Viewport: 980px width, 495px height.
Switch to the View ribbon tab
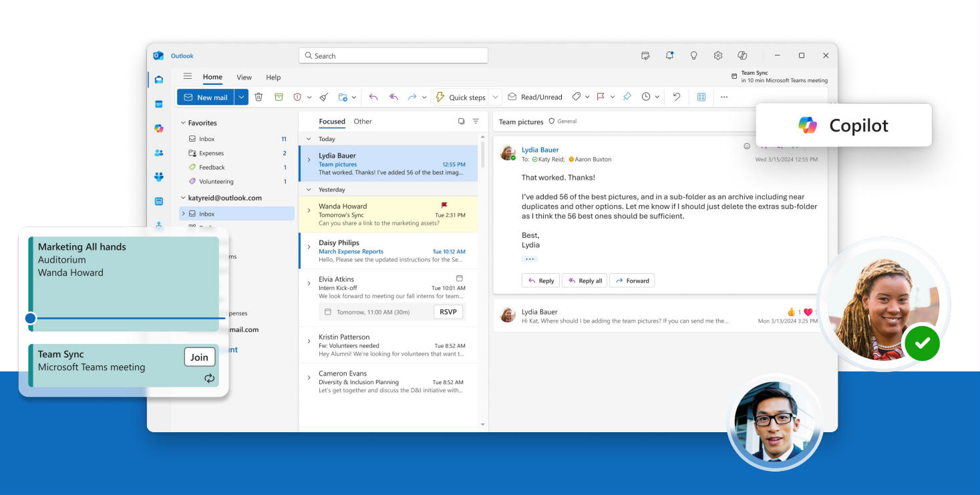tap(244, 77)
